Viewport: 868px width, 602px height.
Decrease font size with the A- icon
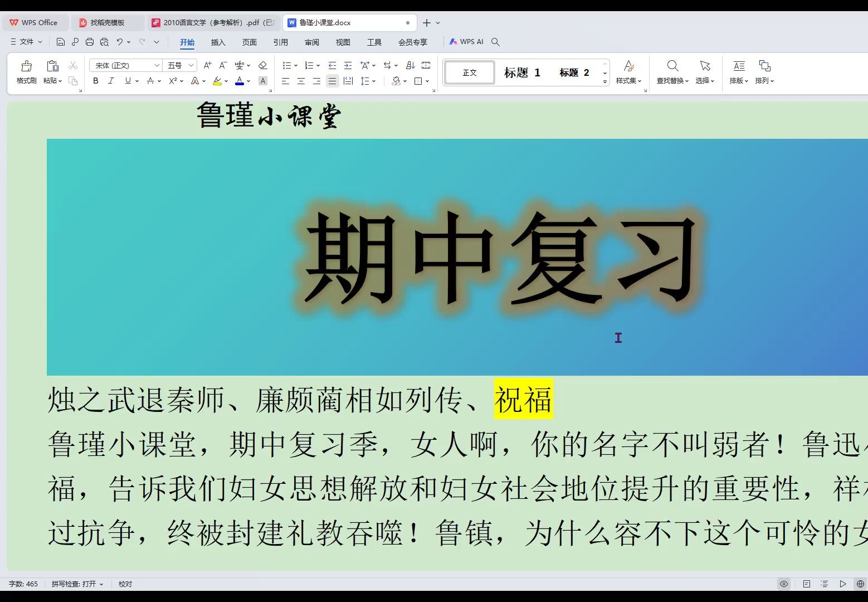223,65
